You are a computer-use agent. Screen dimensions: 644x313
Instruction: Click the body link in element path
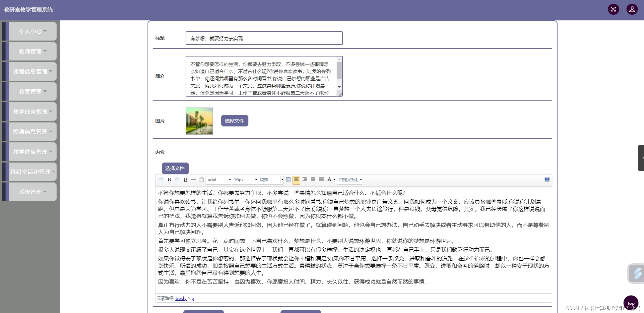pyautogui.click(x=181, y=298)
